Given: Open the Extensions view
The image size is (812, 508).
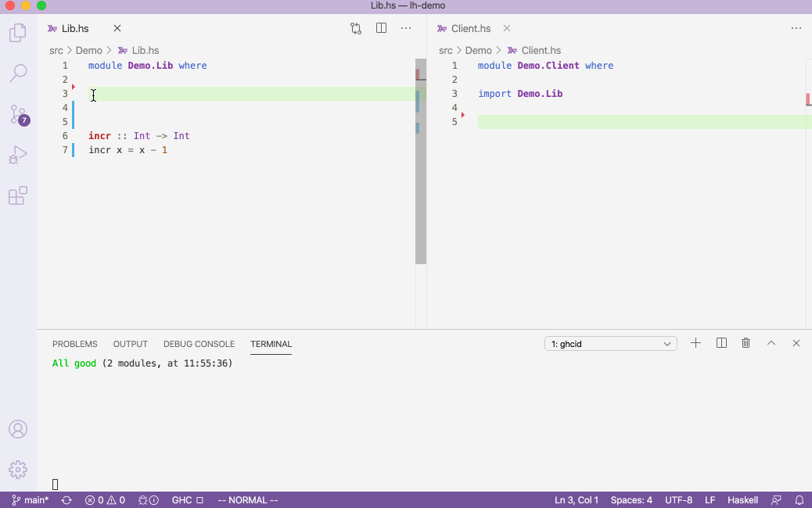Looking at the screenshot, I should [18, 195].
